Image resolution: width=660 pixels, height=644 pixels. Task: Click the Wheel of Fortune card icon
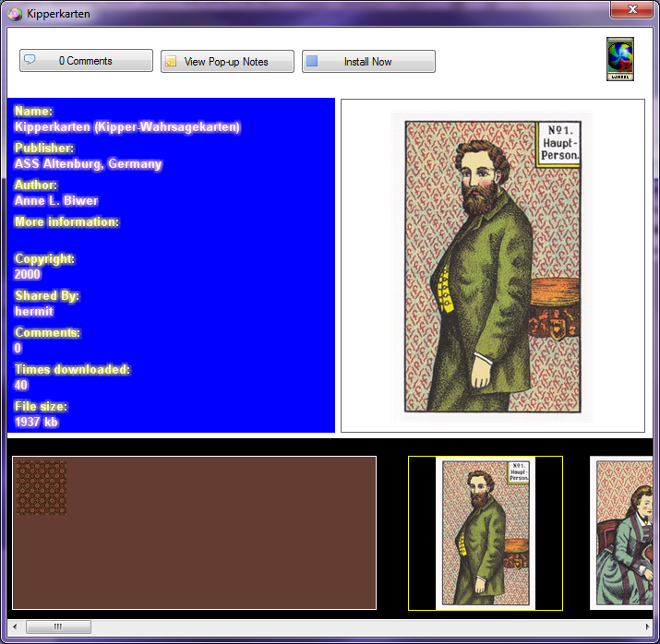(620, 59)
